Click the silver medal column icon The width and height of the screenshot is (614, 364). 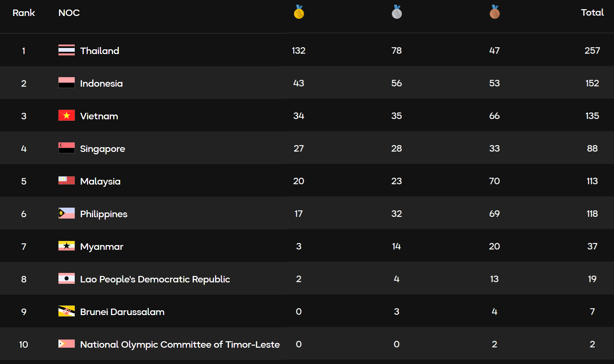tap(397, 12)
